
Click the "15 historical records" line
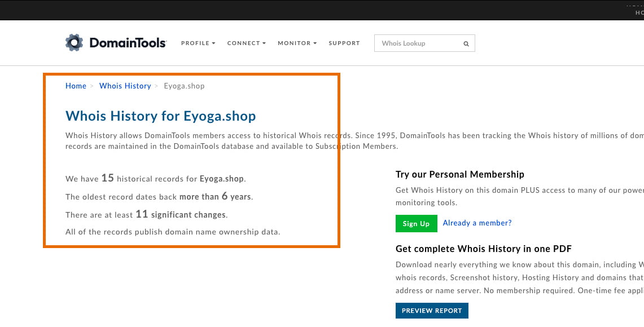pos(156,179)
